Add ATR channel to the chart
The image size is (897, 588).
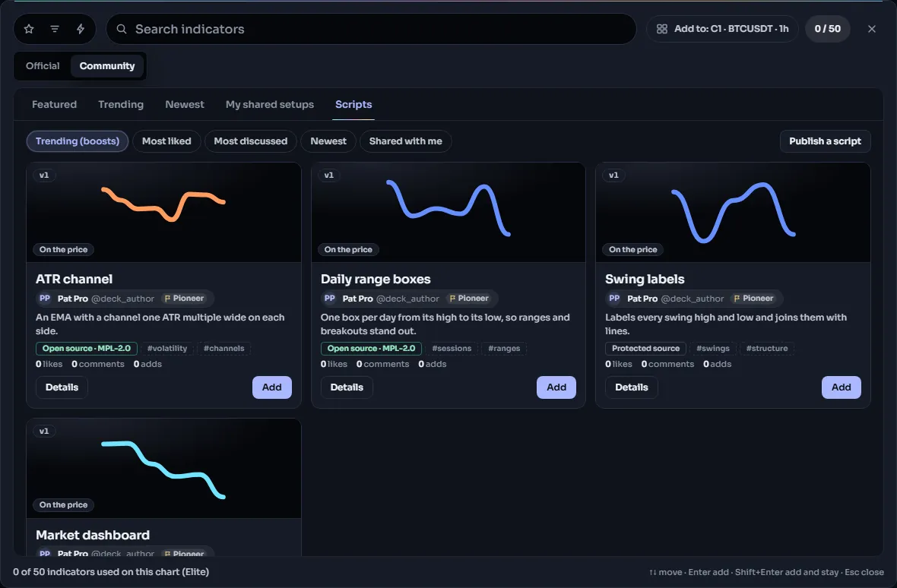pyautogui.click(x=271, y=387)
